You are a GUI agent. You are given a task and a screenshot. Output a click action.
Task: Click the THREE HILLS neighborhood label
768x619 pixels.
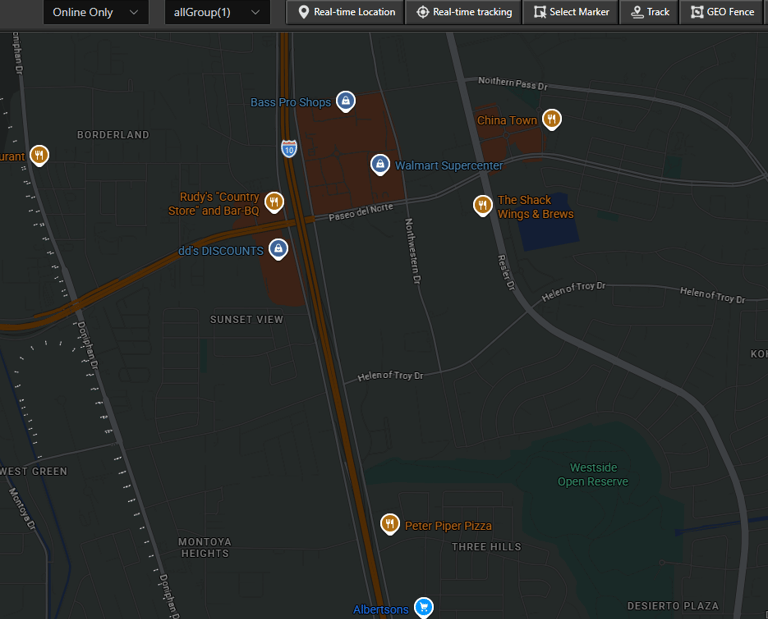point(486,547)
